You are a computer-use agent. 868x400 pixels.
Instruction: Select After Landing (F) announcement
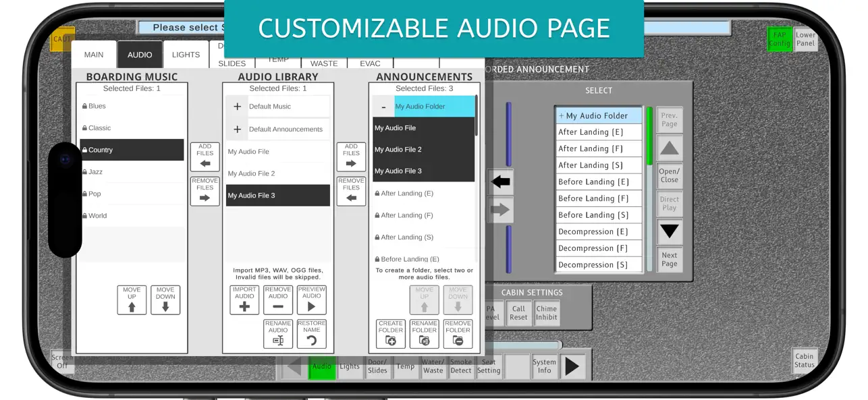coord(423,215)
